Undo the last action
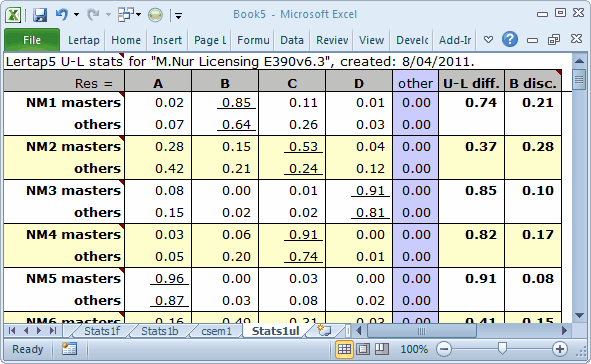 (62, 15)
